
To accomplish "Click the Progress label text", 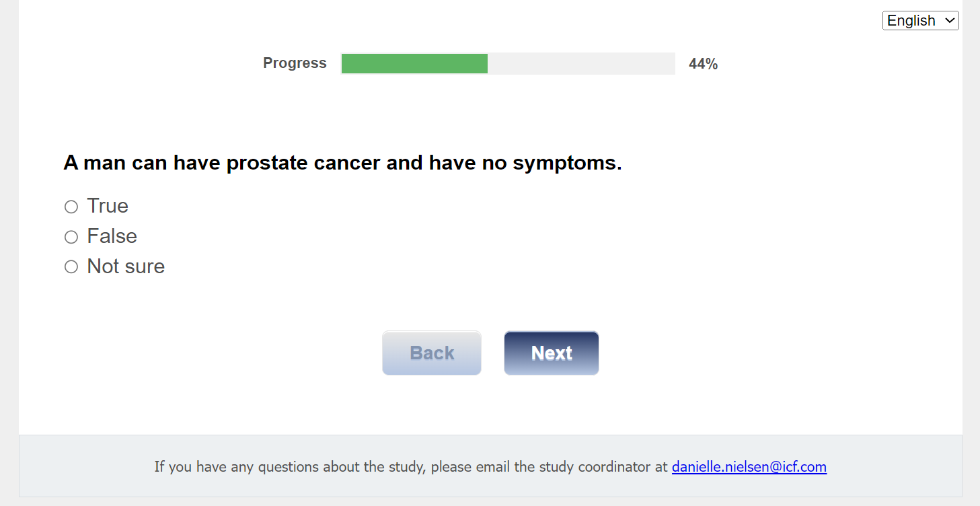I will (295, 63).
